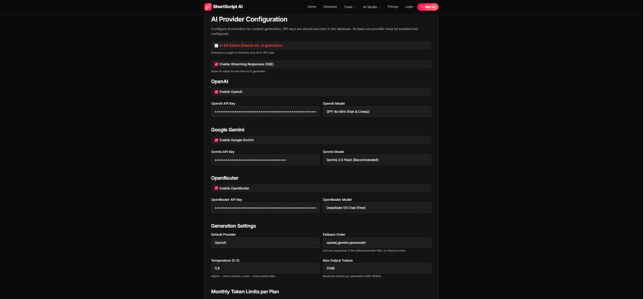The image size is (644, 299).
Task: Open the Pricing page
Action: coord(392,7)
